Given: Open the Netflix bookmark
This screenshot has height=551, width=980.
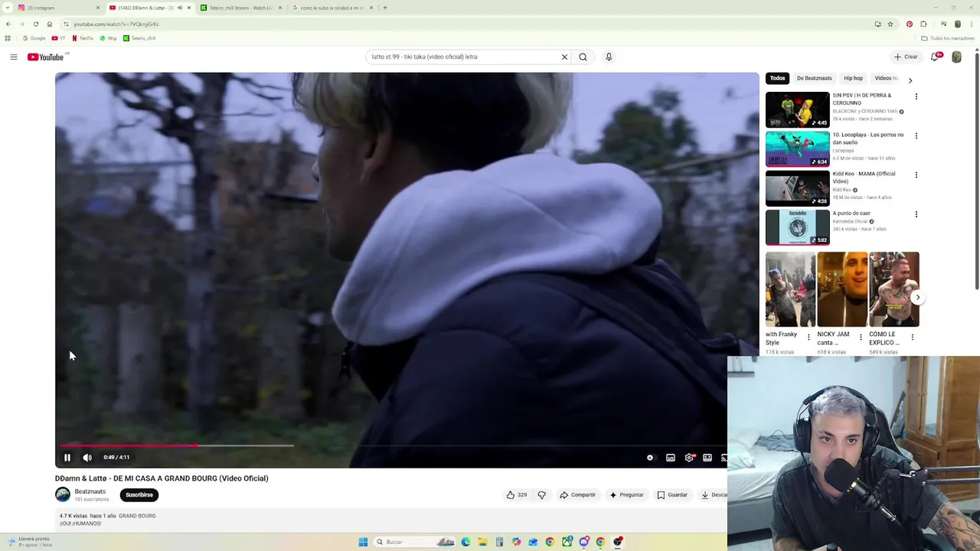Looking at the screenshot, I should 83,38.
